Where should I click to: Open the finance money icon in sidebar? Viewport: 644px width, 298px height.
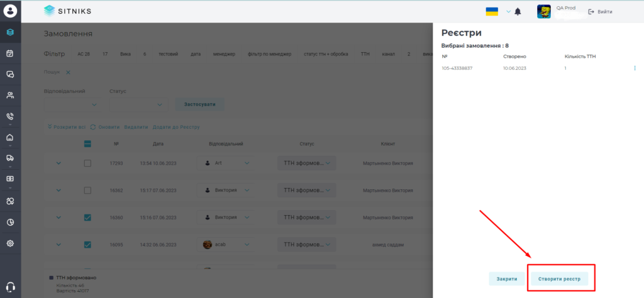pos(10,179)
